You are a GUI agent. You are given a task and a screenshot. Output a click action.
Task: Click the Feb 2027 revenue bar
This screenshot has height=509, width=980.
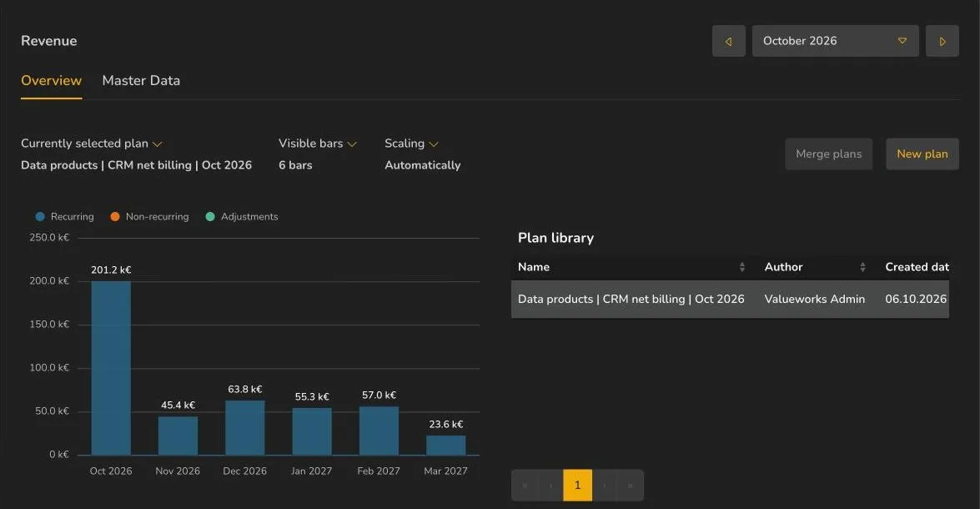click(379, 431)
